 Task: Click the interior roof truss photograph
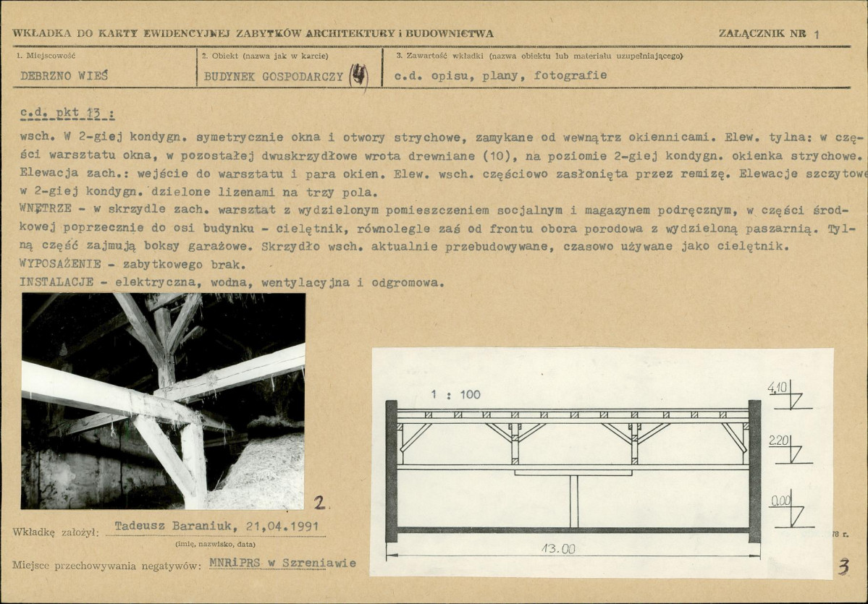[163, 401]
